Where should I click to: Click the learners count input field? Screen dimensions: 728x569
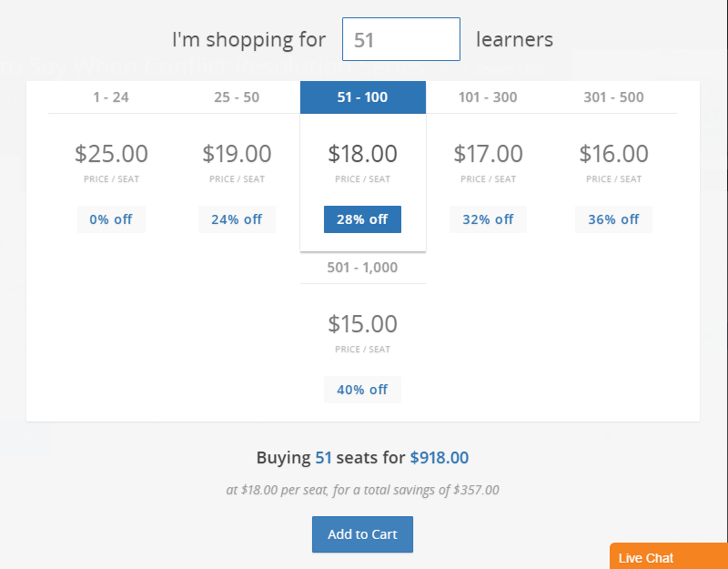(x=400, y=40)
